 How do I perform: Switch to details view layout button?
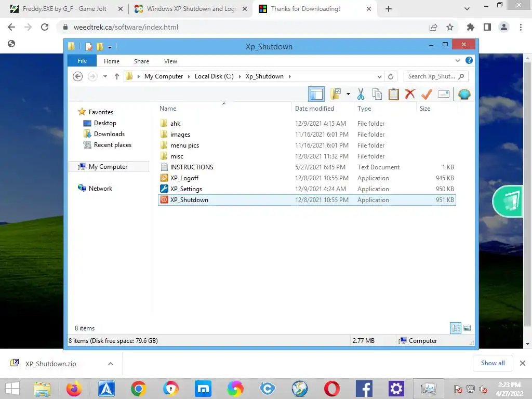[x=455, y=328]
